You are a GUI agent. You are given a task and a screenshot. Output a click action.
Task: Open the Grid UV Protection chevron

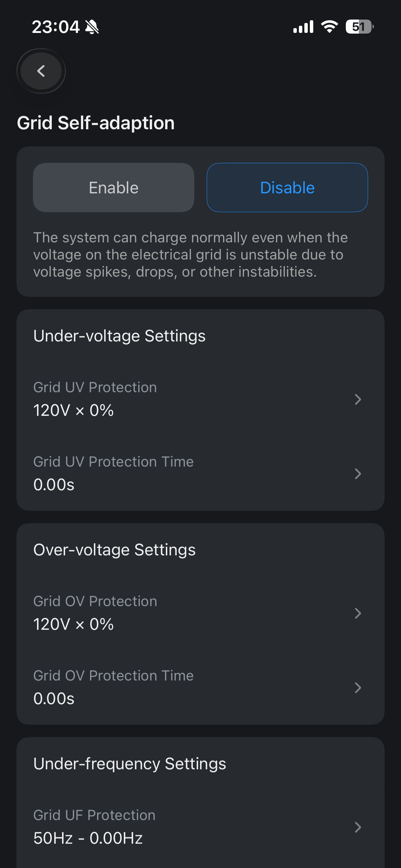358,399
